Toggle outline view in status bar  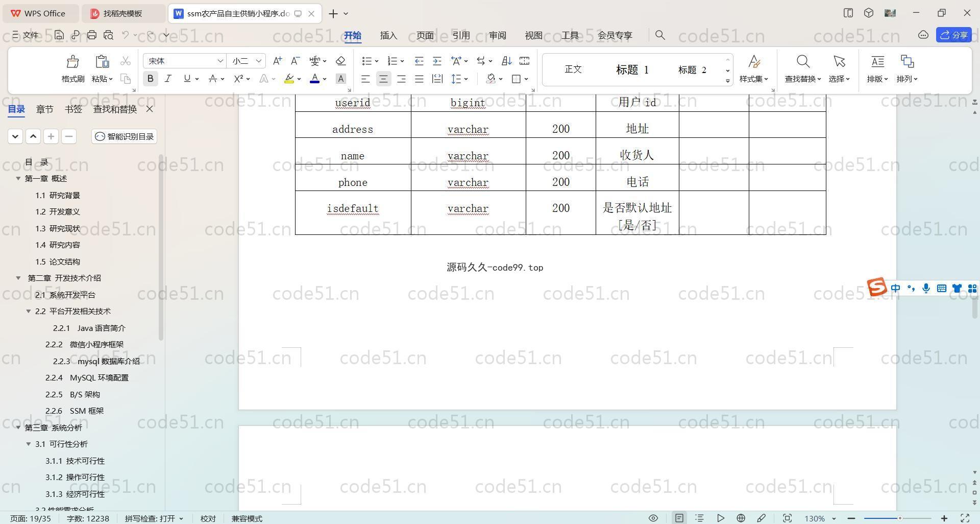(699, 518)
